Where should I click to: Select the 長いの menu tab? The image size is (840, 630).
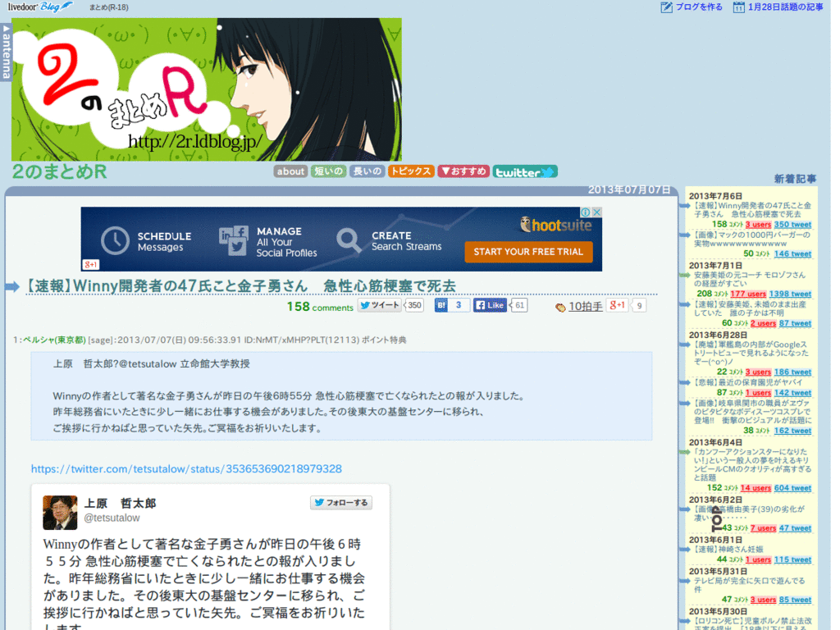click(x=367, y=171)
